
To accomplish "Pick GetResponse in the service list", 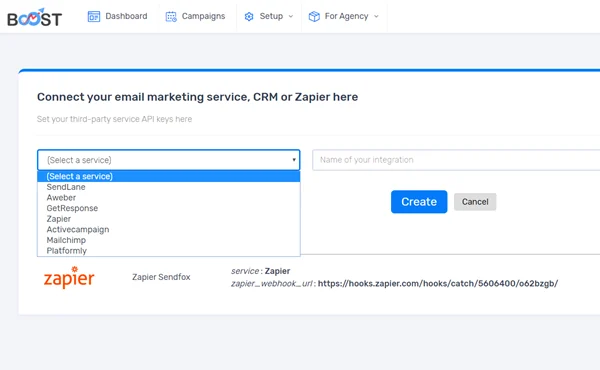I will 169,209.
